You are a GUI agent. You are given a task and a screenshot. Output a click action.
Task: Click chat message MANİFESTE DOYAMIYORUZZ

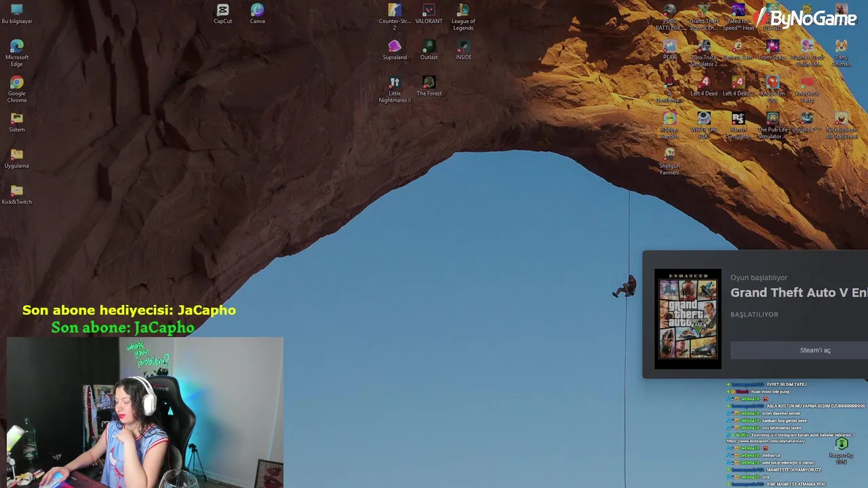click(x=793, y=470)
